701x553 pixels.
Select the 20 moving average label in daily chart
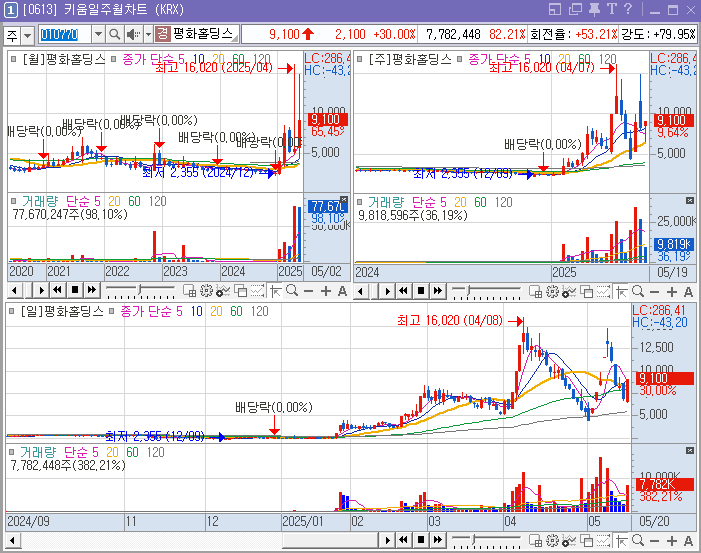(x=216, y=311)
